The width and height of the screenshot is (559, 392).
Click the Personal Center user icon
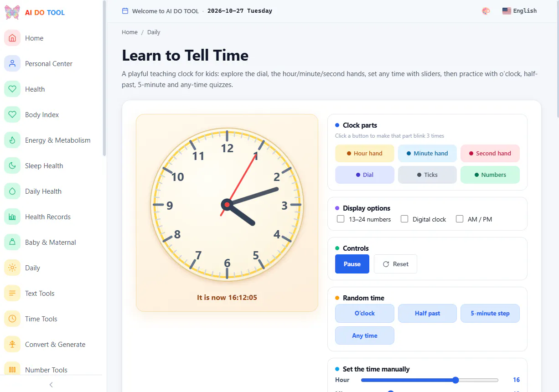(x=12, y=64)
